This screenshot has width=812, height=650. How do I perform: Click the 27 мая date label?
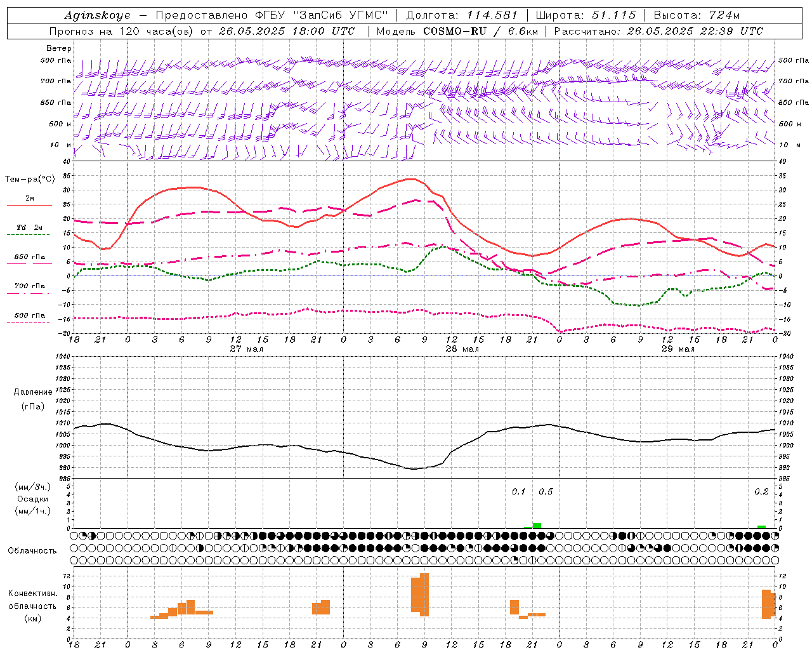click(x=246, y=349)
